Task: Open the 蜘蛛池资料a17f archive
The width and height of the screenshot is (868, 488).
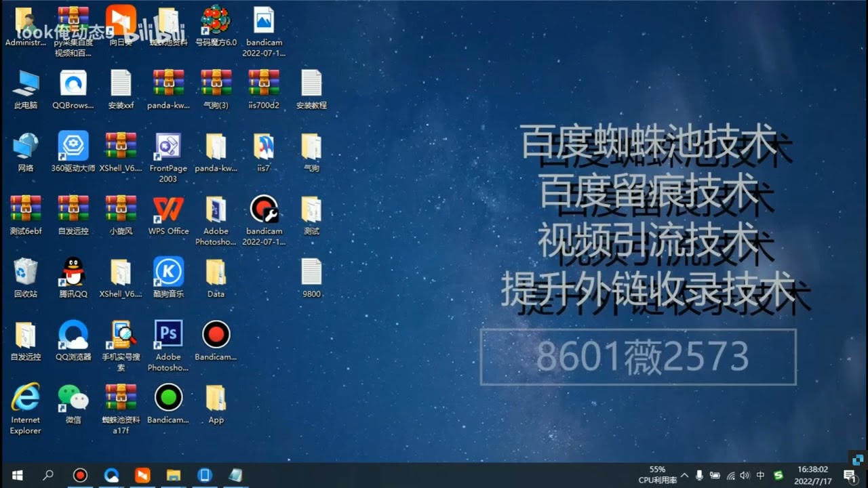Action: [121, 397]
